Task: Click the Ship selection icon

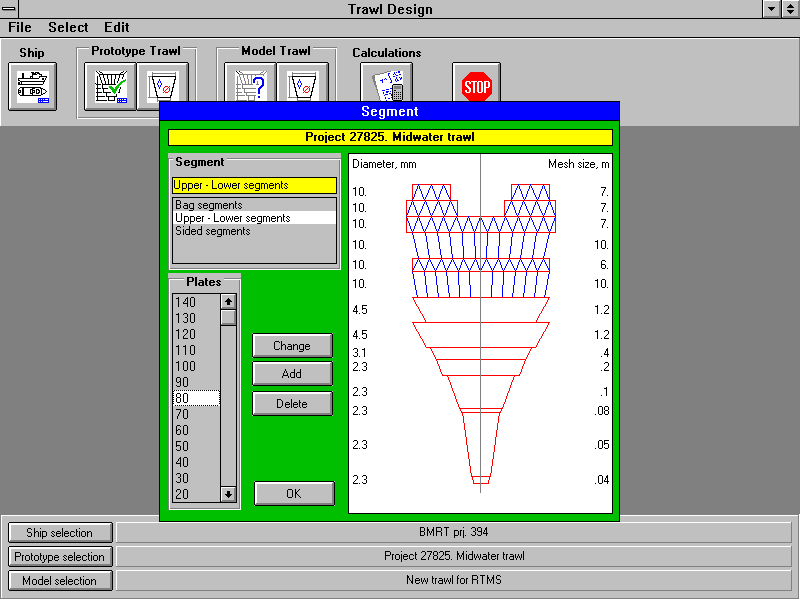Action: [x=33, y=86]
